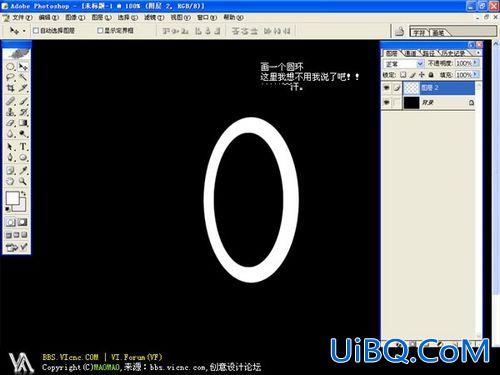Open the Filter menu in menu bar
Viewport: 500px width, 375px height.
[x=154, y=17]
